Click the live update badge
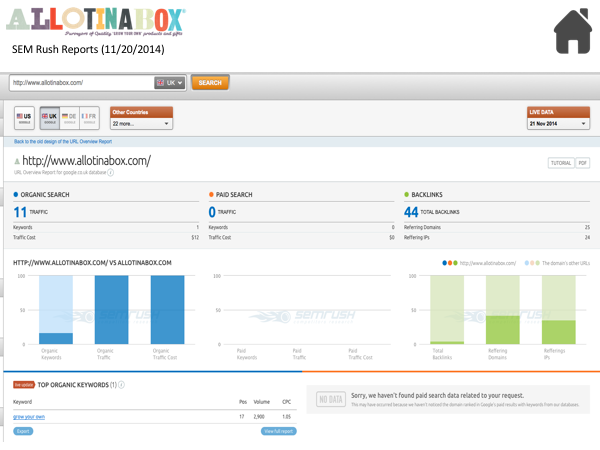The height and width of the screenshot is (450, 600). coord(24,385)
